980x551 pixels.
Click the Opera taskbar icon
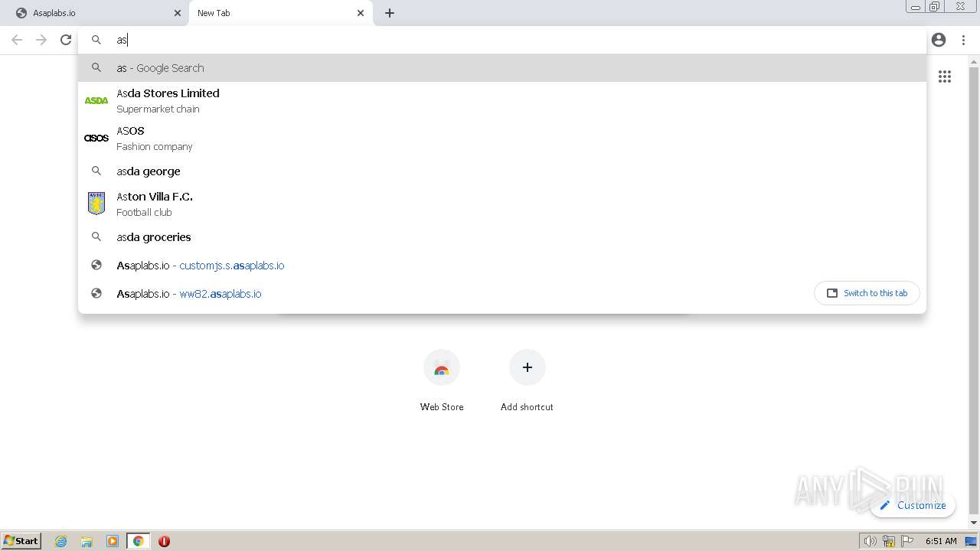click(x=164, y=541)
